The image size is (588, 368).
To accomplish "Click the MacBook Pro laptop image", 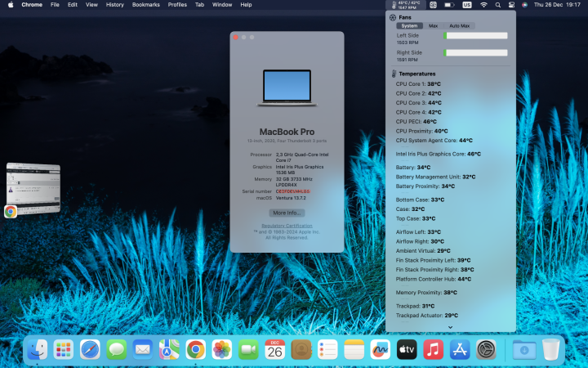I will (287, 88).
